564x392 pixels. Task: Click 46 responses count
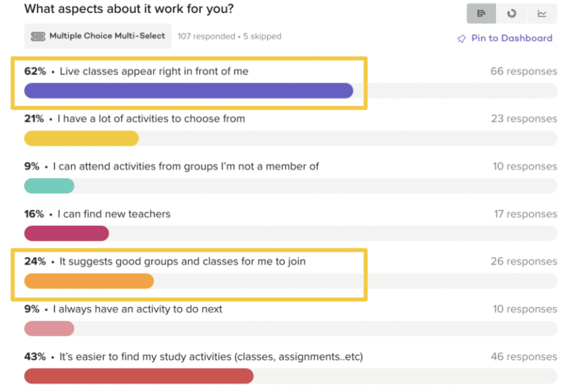tap(523, 356)
